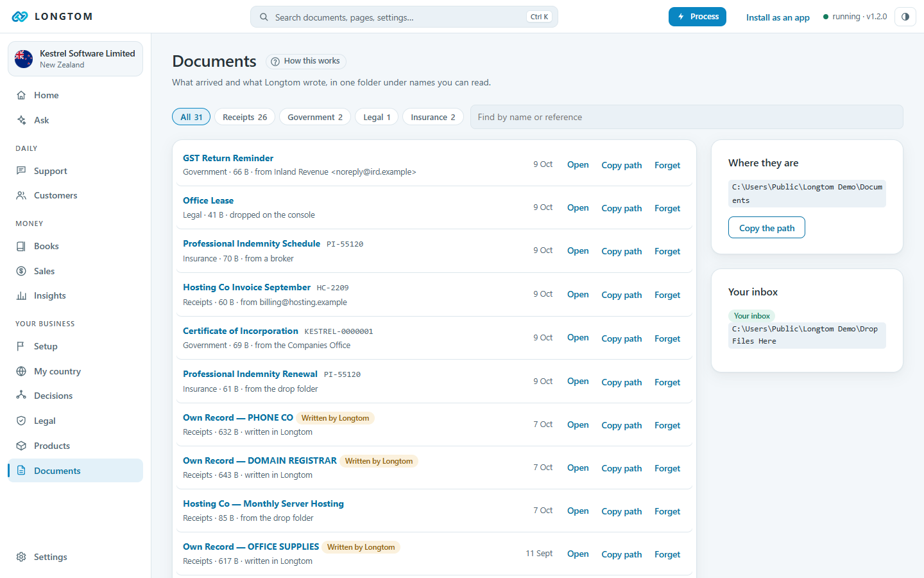The width and height of the screenshot is (924, 578).
Task: Click the Longtom logo icon
Action: pyautogui.click(x=20, y=17)
